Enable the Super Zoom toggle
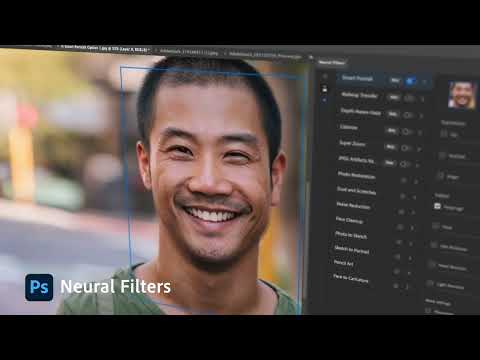Image resolution: width=480 pixels, height=360 pixels. [405, 148]
